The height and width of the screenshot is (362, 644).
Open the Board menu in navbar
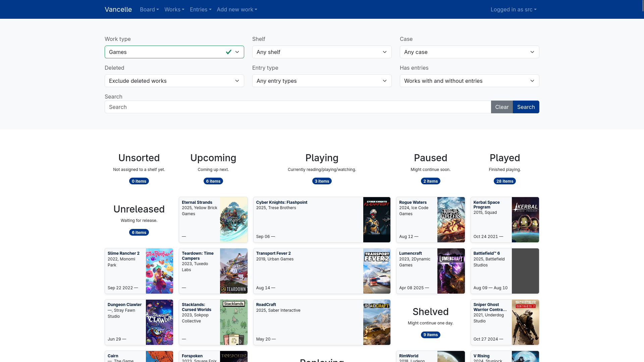(149, 9)
